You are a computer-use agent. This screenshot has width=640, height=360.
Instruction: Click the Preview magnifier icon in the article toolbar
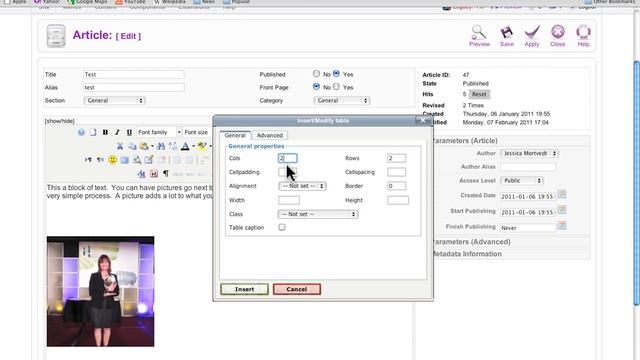[479, 32]
